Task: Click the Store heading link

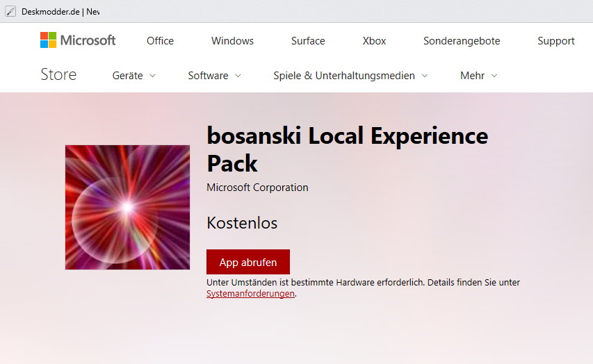Action: (58, 74)
